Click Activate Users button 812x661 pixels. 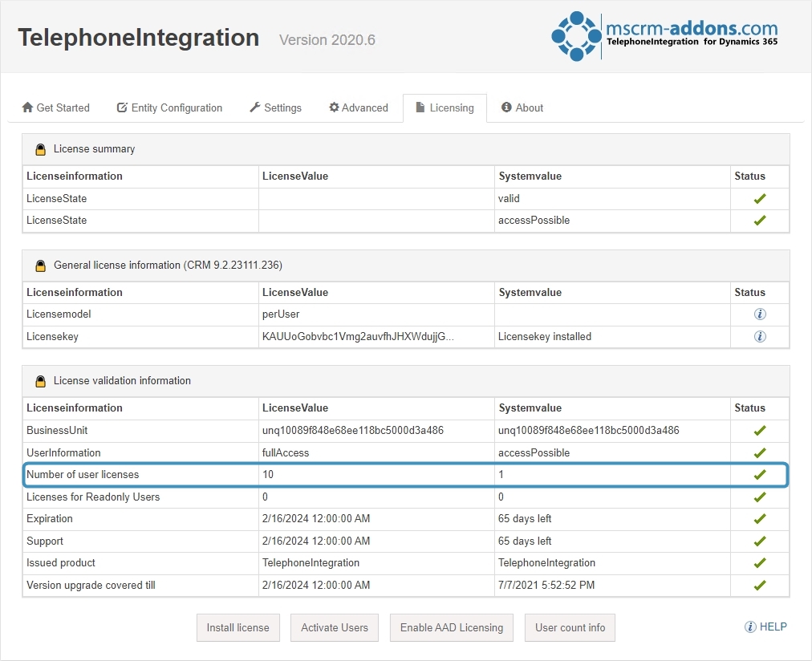(335, 627)
